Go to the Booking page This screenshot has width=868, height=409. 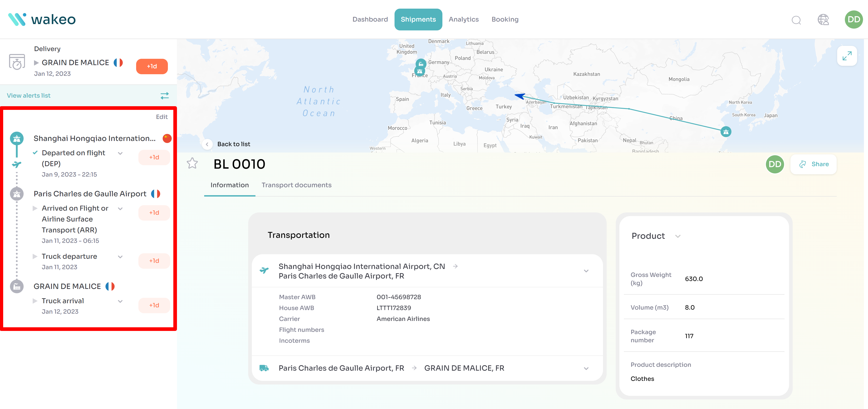[505, 20]
